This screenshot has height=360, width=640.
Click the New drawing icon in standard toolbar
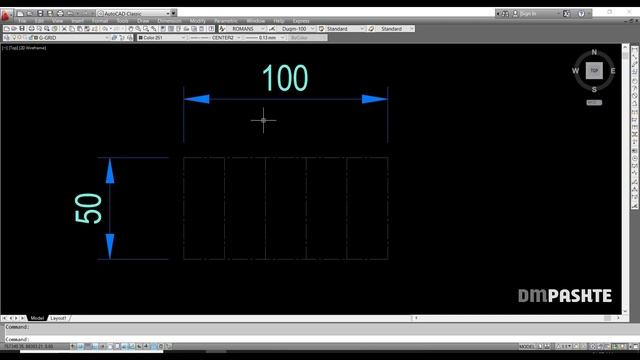7,29
